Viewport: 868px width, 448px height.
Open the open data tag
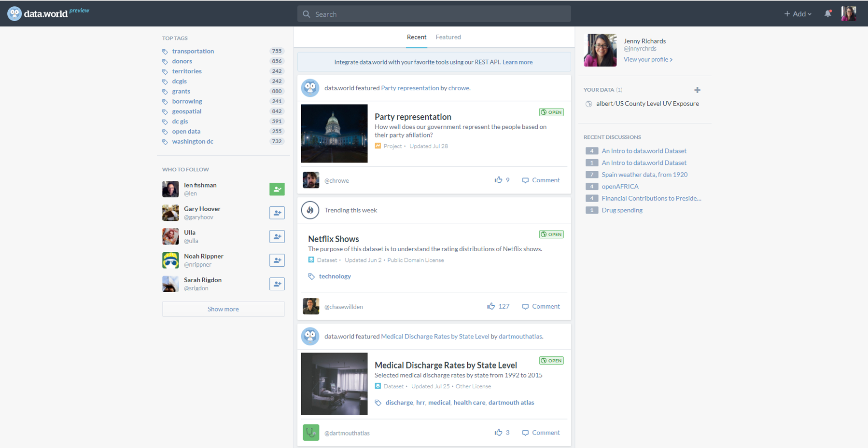tap(186, 132)
